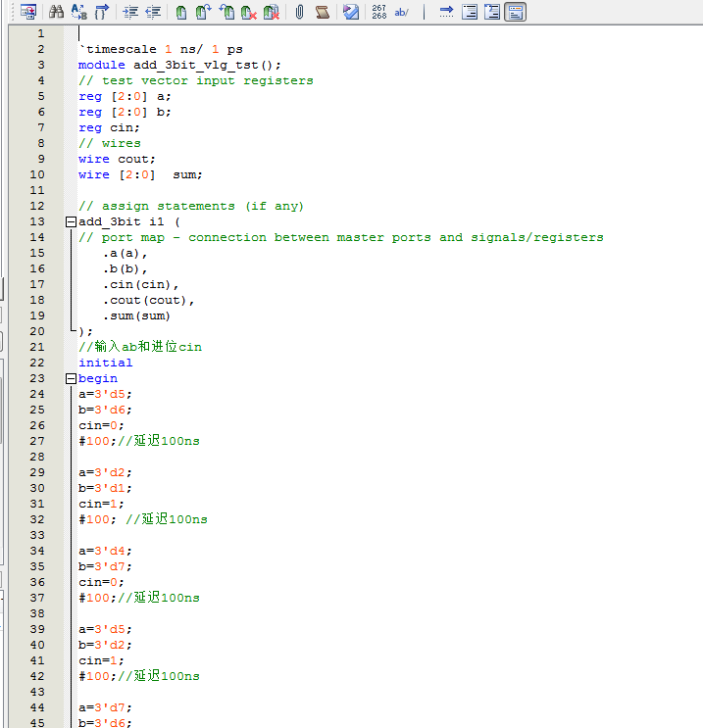Click the paperclip Insert File icon
The width and height of the screenshot is (703, 728).
click(x=299, y=12)
